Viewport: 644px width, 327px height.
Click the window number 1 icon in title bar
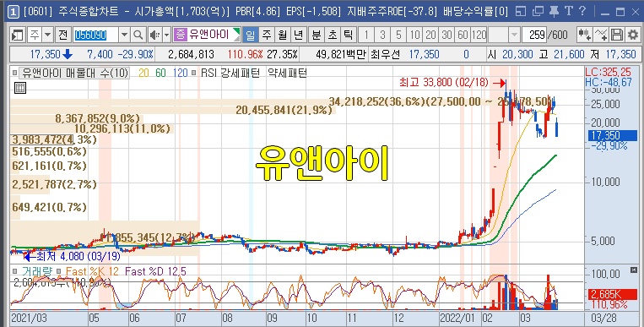pyautogui.click(x=14, y=12)
